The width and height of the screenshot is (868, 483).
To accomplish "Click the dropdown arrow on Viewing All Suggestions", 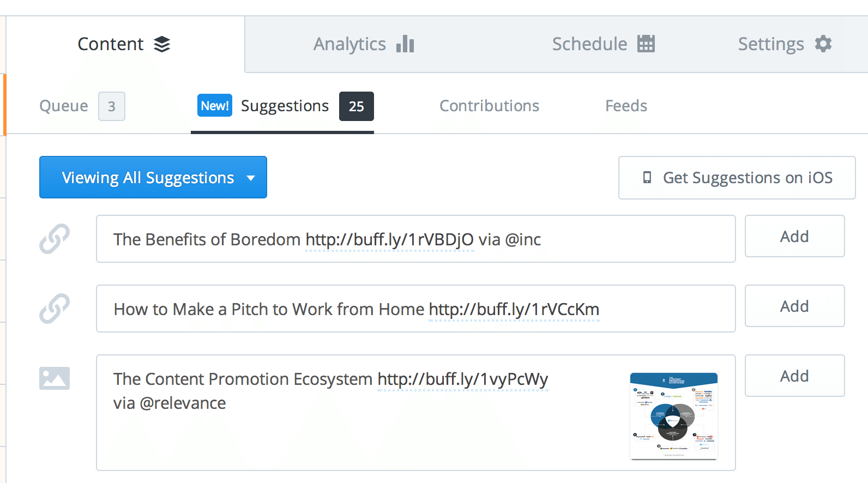I will (x=251, y=178).
